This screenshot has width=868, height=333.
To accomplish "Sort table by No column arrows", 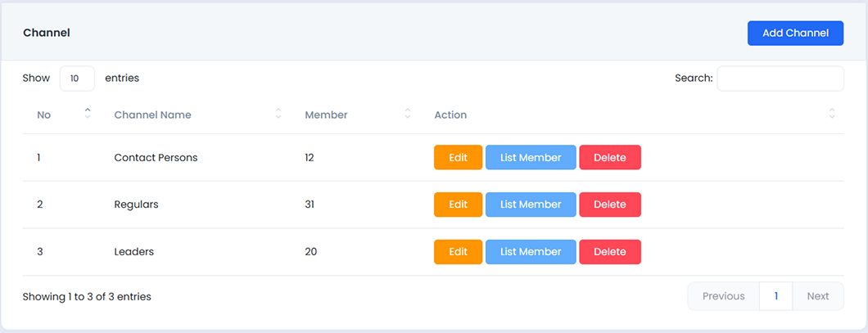I will pos(88,115).
